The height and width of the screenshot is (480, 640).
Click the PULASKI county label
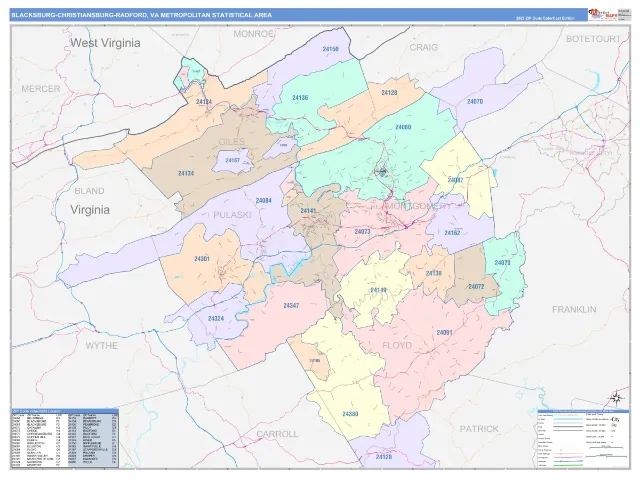click(232, 215)
